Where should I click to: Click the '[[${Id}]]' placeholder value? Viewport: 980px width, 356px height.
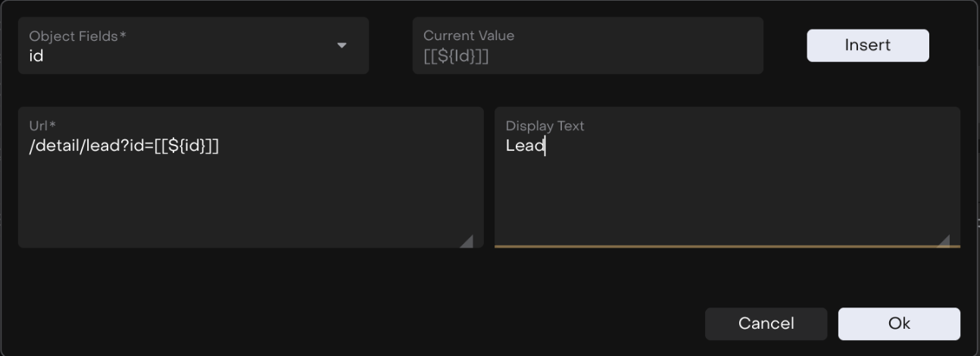(456, 56)
